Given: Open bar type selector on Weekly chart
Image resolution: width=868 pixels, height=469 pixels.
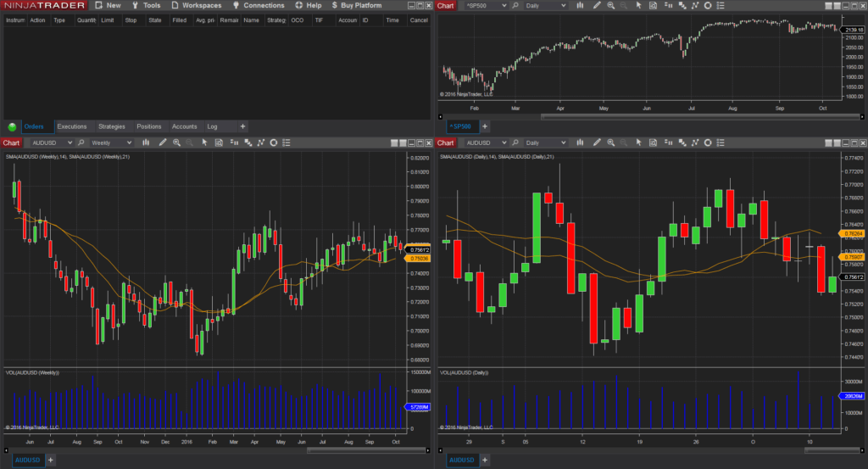Looking at the screenshot, I should (146, 142).
